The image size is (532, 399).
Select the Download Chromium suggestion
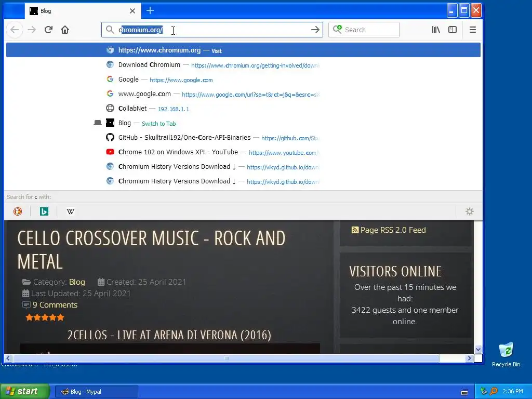pos(243,65)
